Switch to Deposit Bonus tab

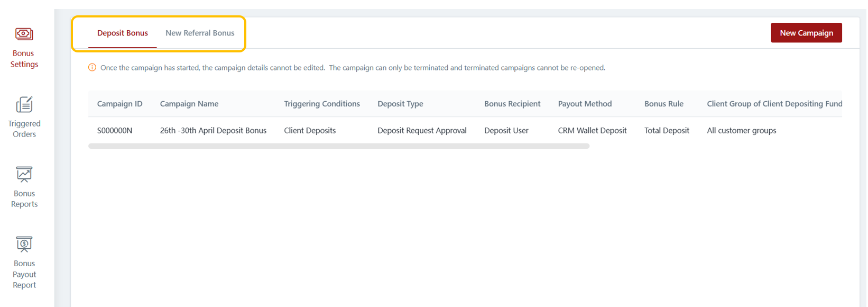122,33
